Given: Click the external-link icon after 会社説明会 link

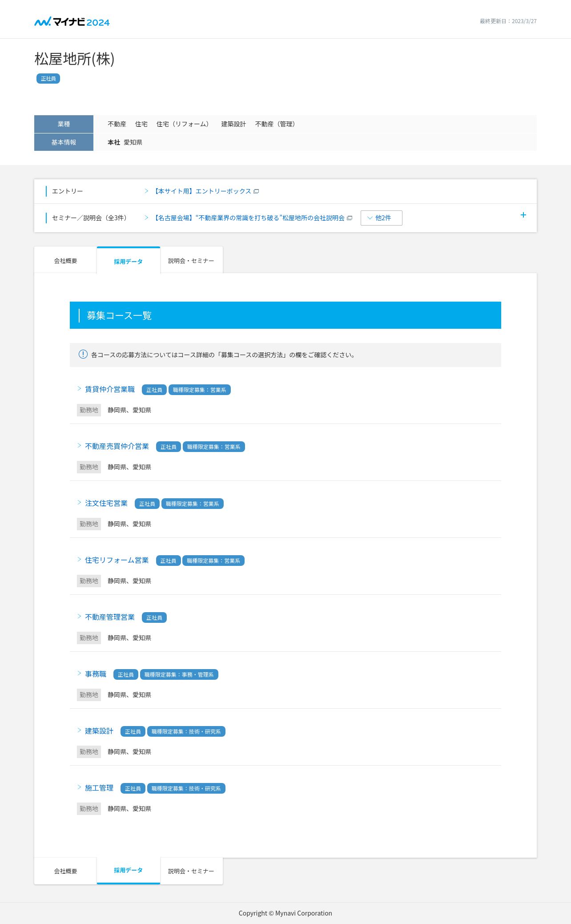Looking at the screenshot, I should (x=350, y=218).
